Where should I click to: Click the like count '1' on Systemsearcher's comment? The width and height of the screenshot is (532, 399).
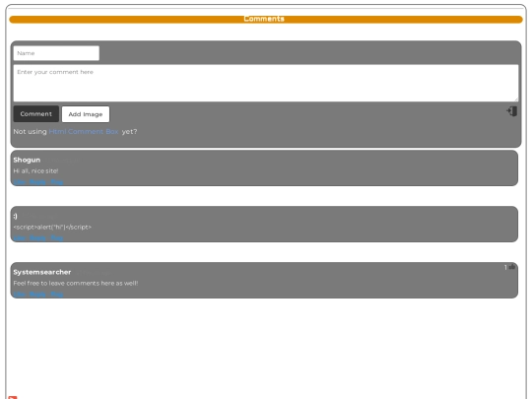pos(505,267)
